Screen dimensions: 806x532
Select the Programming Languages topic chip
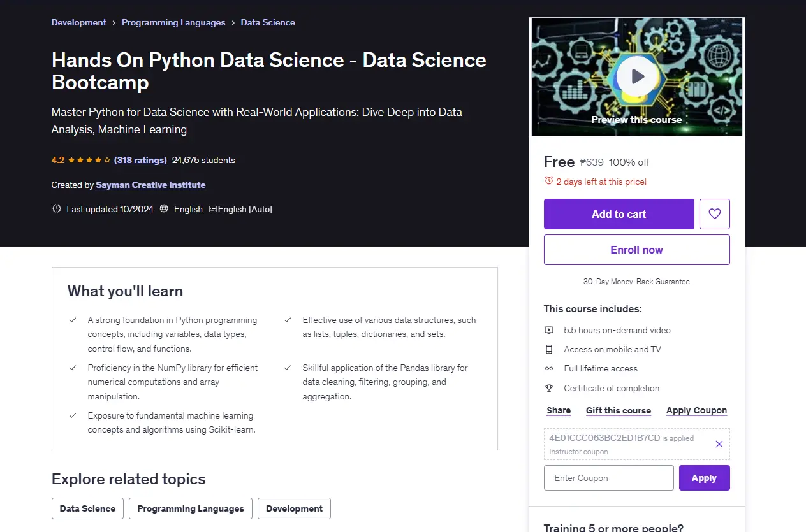[x=191, y=508]
